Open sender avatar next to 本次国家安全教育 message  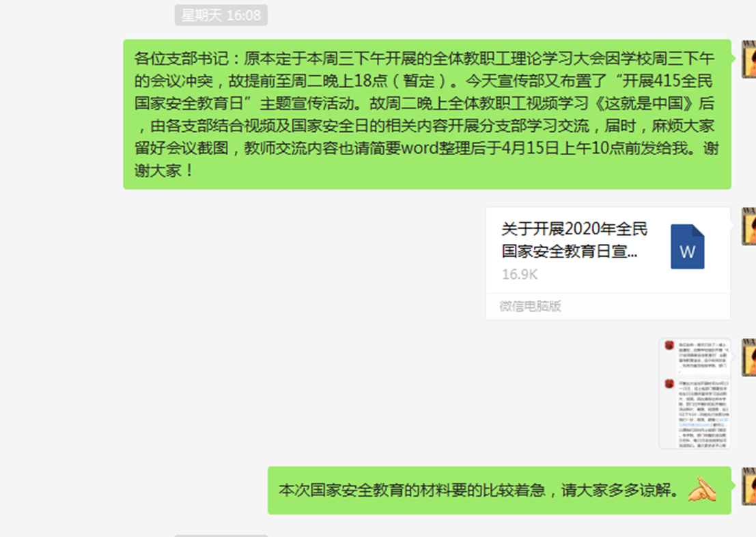coord(748,486)
